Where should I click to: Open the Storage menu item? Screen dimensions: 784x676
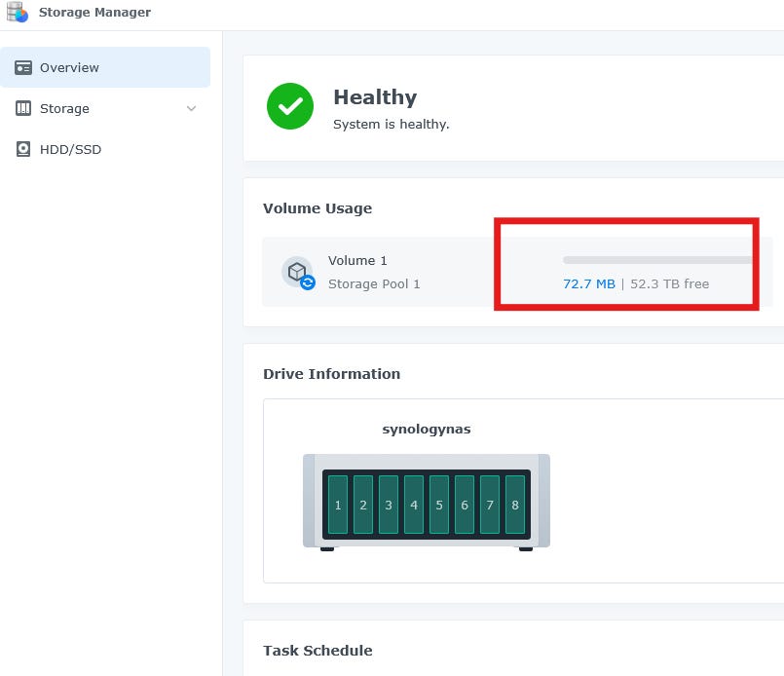coord(105,108)
